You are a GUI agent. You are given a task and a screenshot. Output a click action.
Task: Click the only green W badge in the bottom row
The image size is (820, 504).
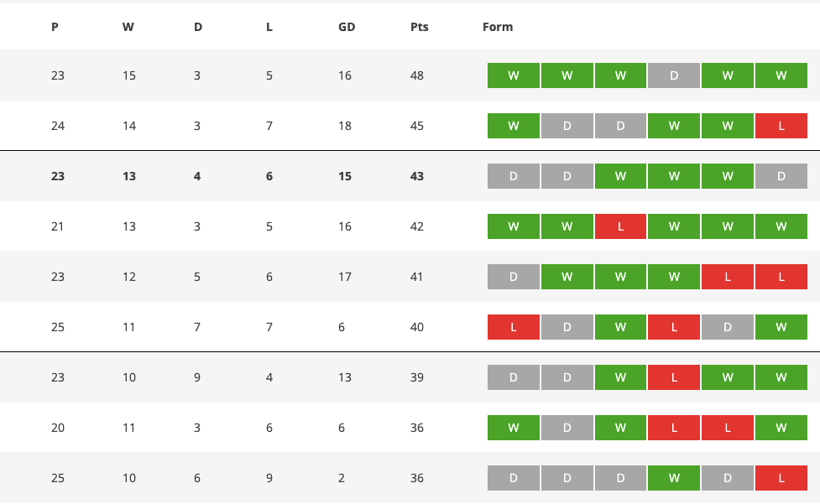coord(674,478)
